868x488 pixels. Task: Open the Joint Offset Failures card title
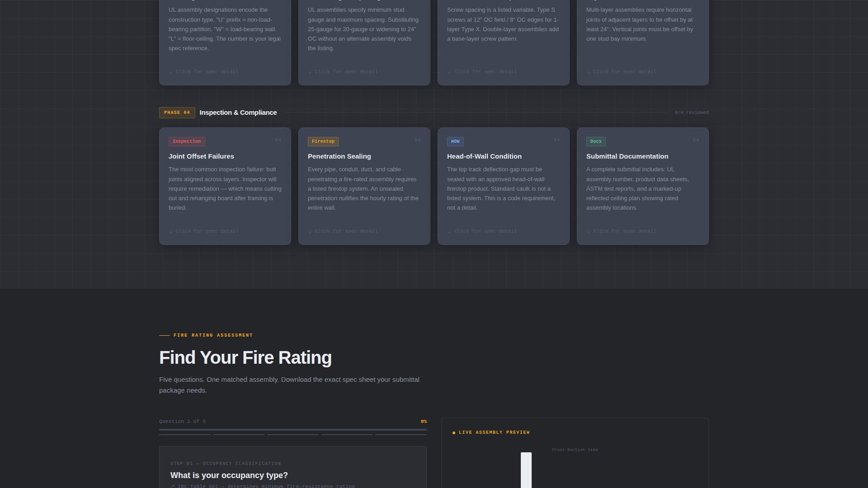(201, 156)
